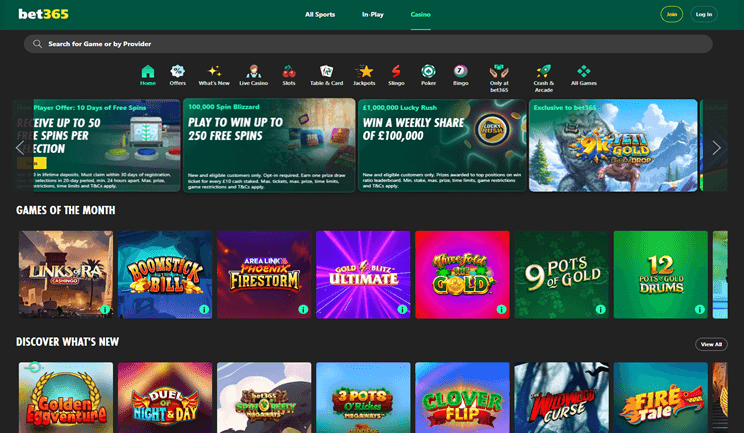Launch the Threefold the Gold game tile
The width and height of the screenshot is (744, 433).
[463, 275]
